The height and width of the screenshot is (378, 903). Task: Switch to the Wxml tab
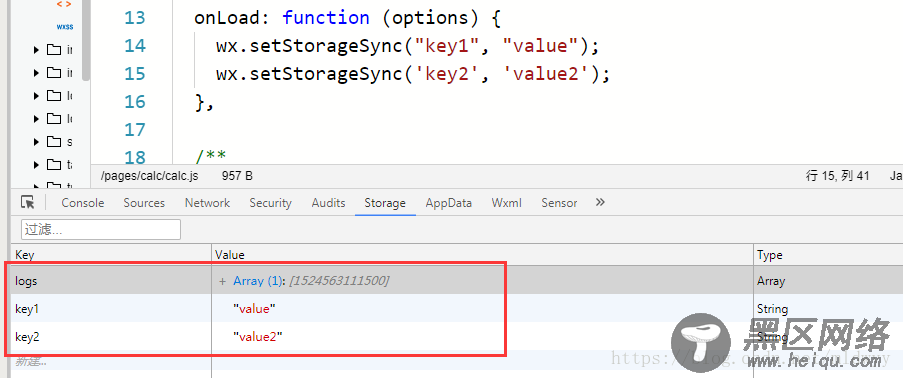[507, 203]
